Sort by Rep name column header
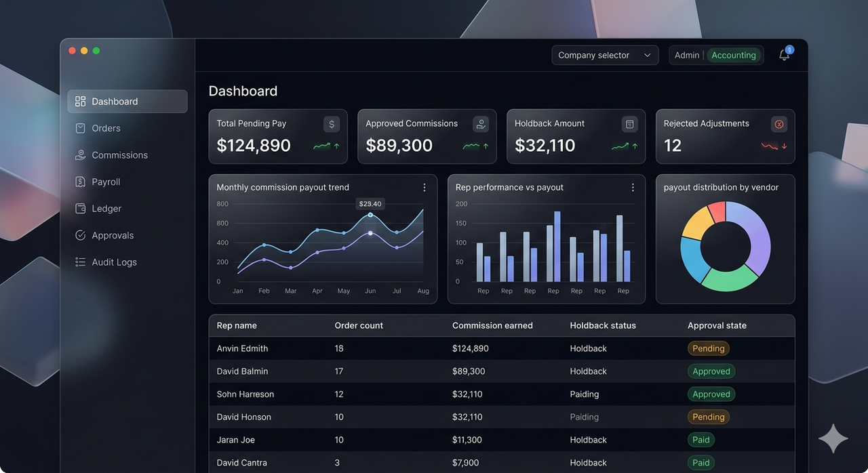The image size is (868, 473). [x=237, y=326]
